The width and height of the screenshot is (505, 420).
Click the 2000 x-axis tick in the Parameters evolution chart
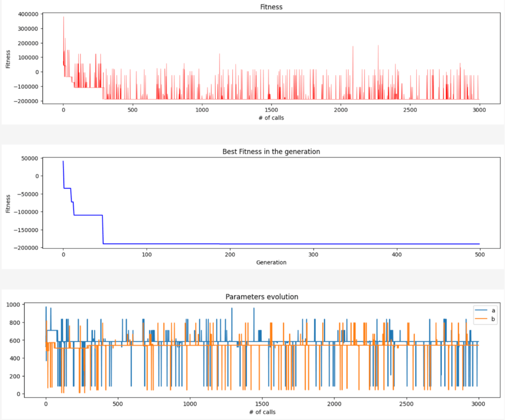pos(334,403)
